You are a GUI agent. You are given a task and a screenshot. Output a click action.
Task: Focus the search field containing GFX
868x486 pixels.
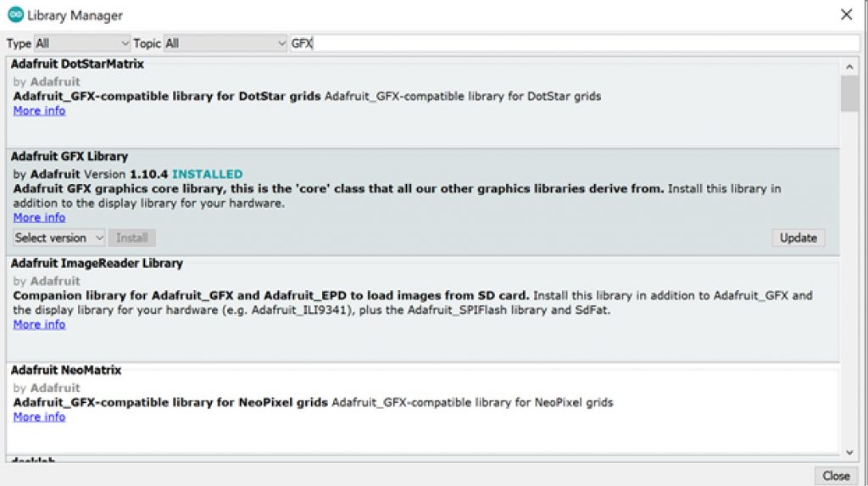(x=573, y=43)
